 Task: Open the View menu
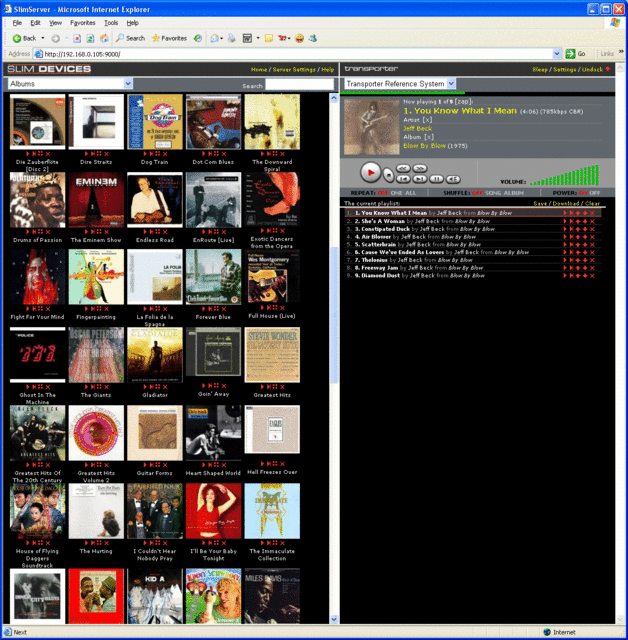(55, 23)
